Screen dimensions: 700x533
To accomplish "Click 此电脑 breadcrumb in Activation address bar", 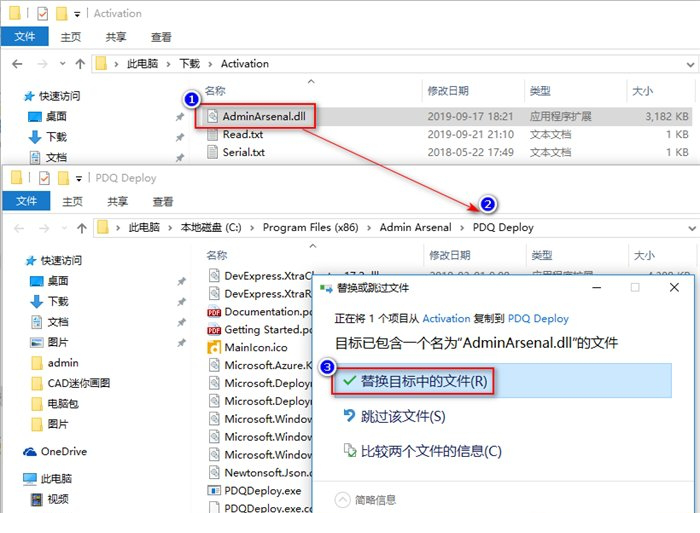I will pos(142,64).
